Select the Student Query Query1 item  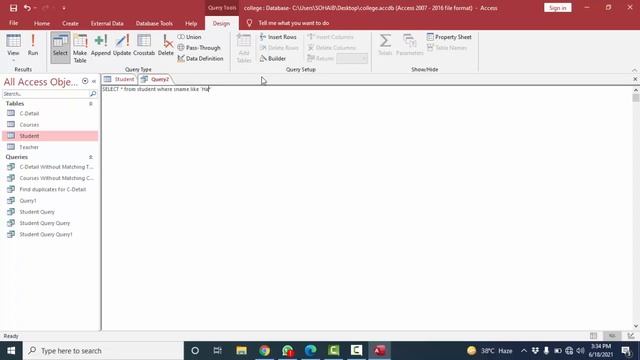(50, 234)
